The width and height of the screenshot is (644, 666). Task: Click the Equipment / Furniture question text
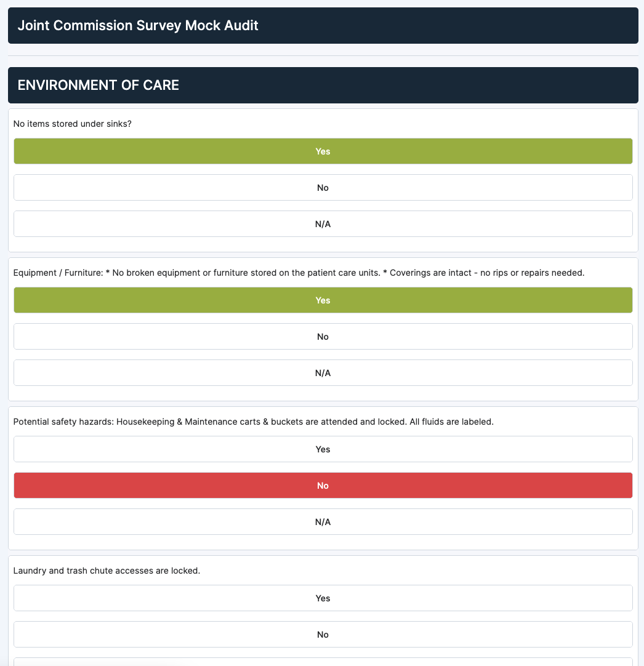pos(299,273)
